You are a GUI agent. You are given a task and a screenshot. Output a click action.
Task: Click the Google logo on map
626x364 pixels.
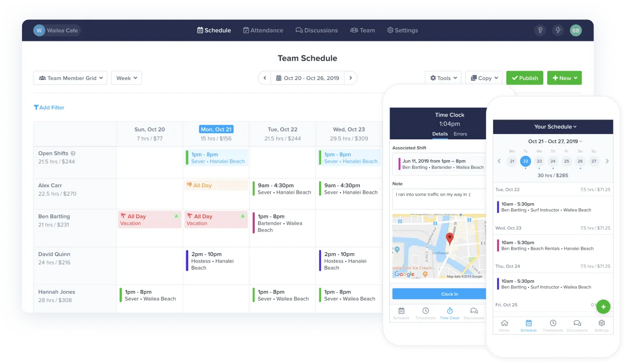404,274
